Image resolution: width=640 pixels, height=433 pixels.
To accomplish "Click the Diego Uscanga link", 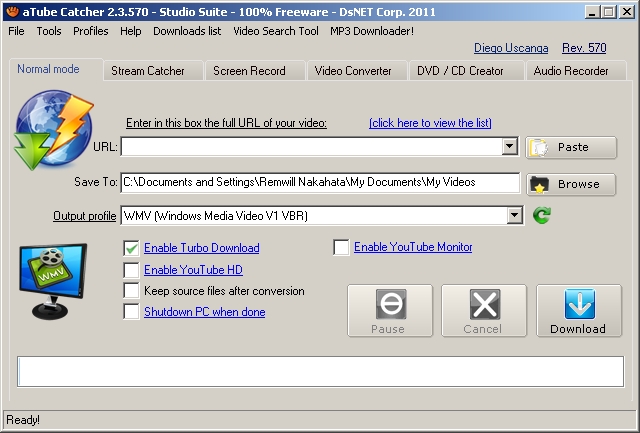I will tap(511, 48).
